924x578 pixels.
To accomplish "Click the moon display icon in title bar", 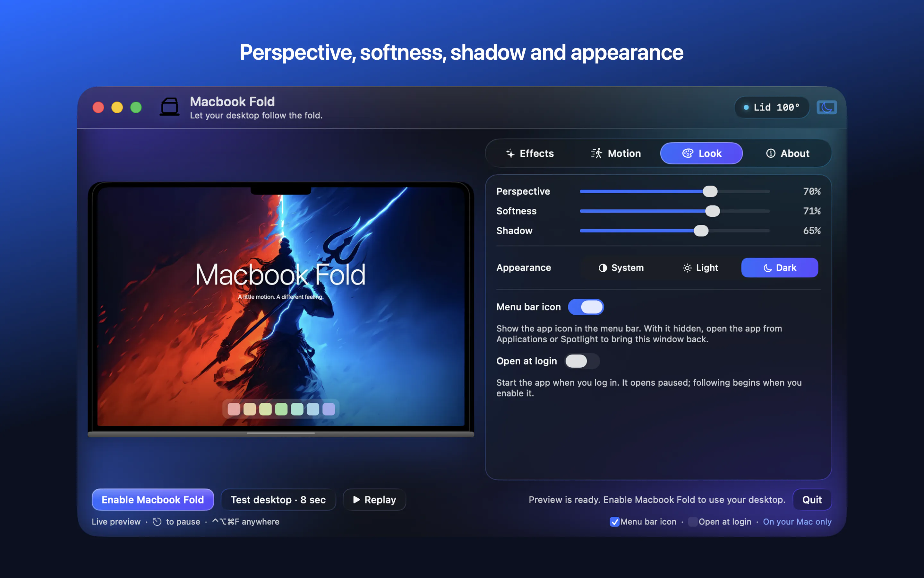I will (827, 108).
